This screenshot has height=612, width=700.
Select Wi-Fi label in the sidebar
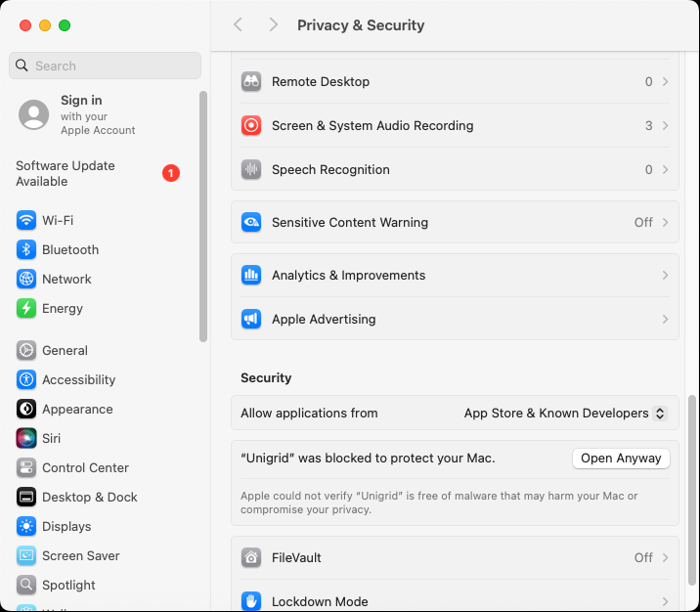point(58,220)
